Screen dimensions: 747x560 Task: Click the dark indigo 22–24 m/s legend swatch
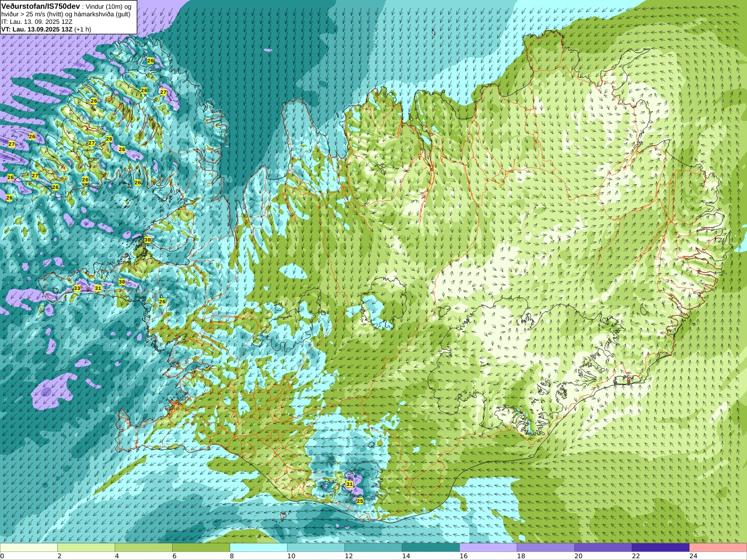tap(661, 548)
